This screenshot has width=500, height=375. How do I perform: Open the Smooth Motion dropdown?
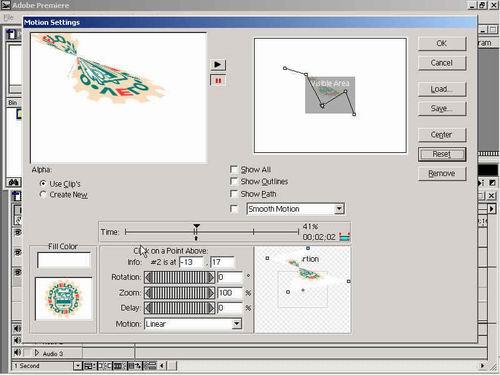pyautogui.click(x=339, y=209)
